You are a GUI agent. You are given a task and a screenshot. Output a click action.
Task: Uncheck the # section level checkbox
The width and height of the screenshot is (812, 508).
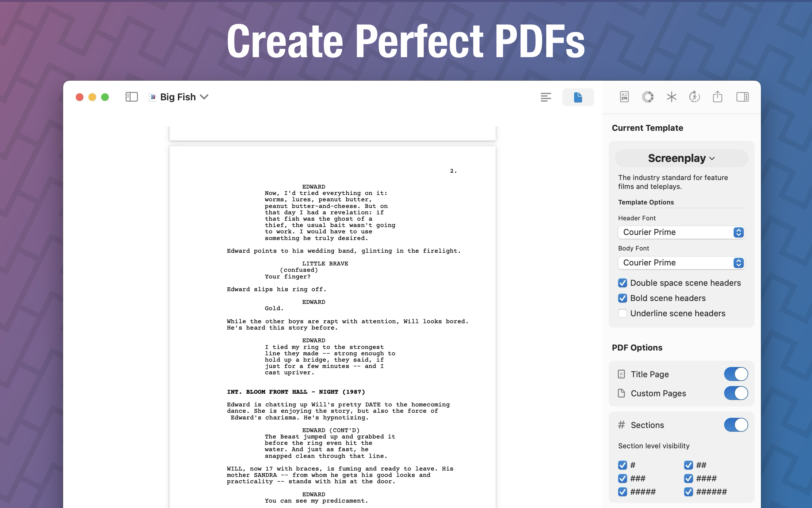[x=622, y=465]
